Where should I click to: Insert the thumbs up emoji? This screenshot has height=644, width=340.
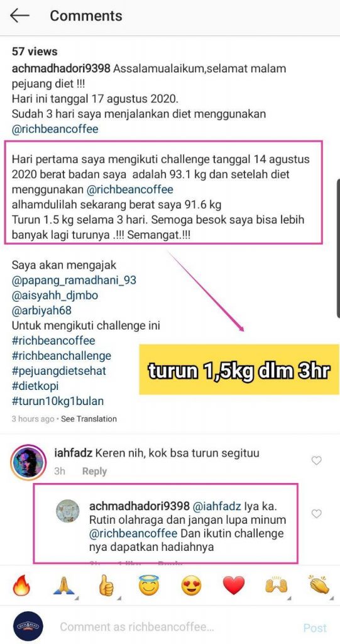coord(106,585)
